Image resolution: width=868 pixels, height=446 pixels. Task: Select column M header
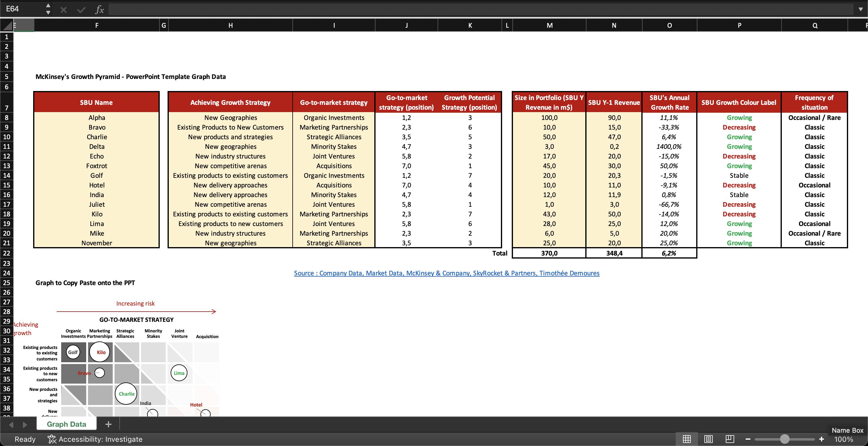(x=549, y=25)
